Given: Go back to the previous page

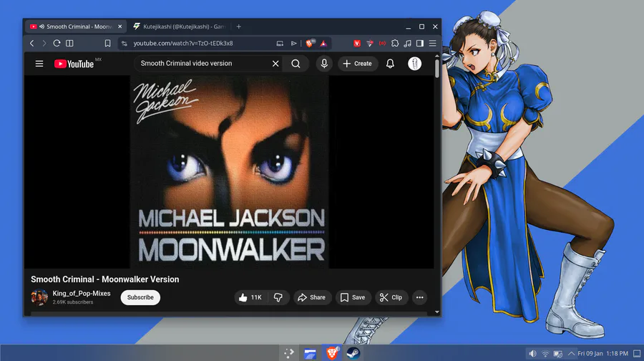Looking at the screenshot, I should coord(32,43).
